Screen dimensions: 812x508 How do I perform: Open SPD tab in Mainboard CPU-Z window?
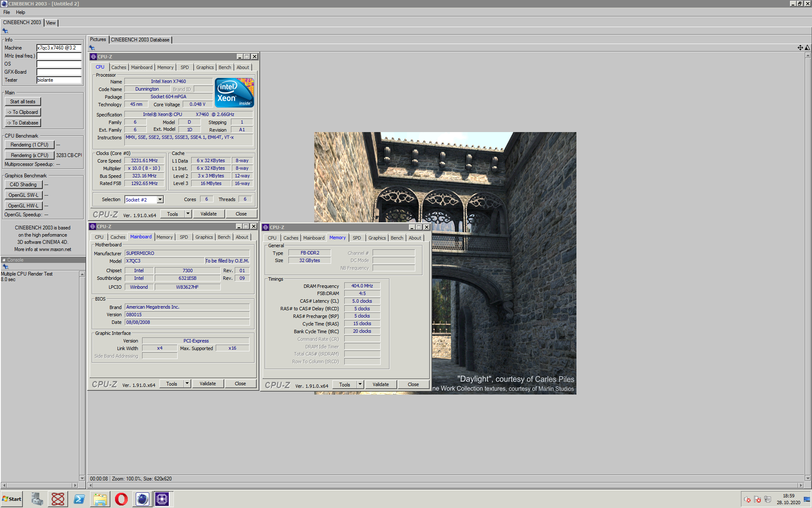[184, 237]
